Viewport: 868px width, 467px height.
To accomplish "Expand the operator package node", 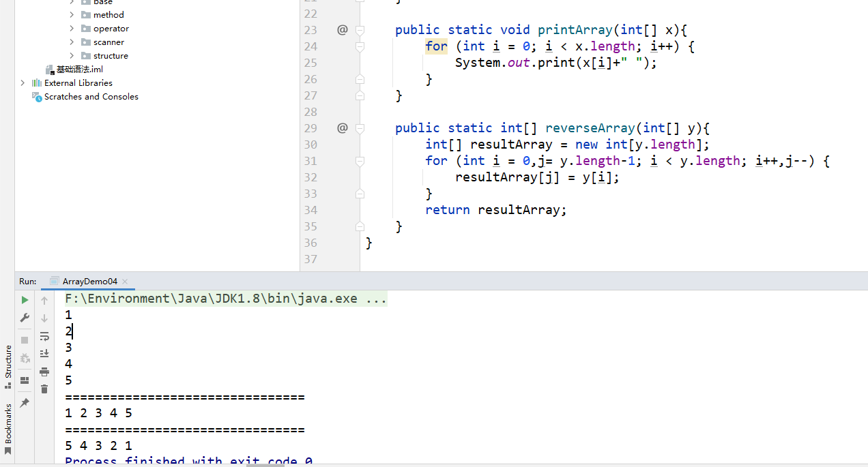I will (x=72, y=28).
